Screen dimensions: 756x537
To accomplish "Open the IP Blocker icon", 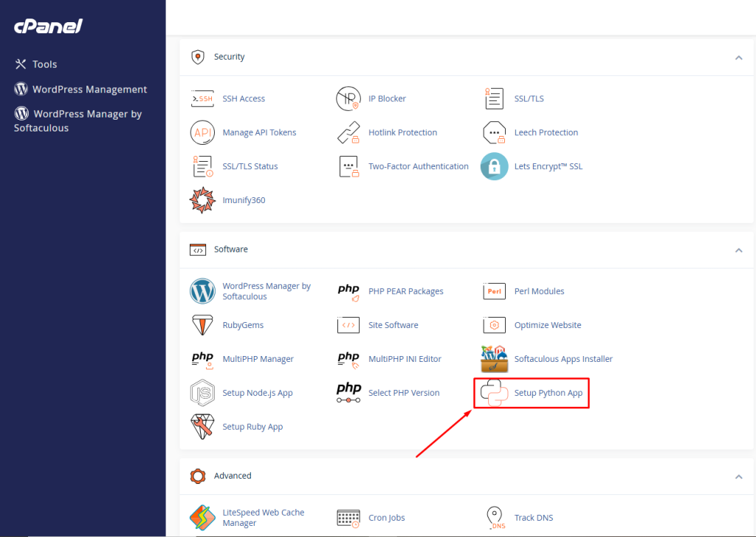I will (x=348, y=98).
